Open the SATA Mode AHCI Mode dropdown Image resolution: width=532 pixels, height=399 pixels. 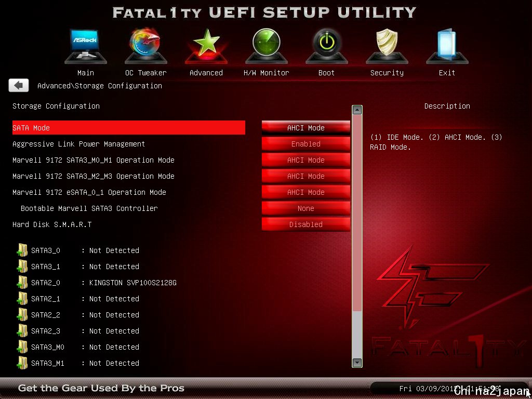coord(305,128)
